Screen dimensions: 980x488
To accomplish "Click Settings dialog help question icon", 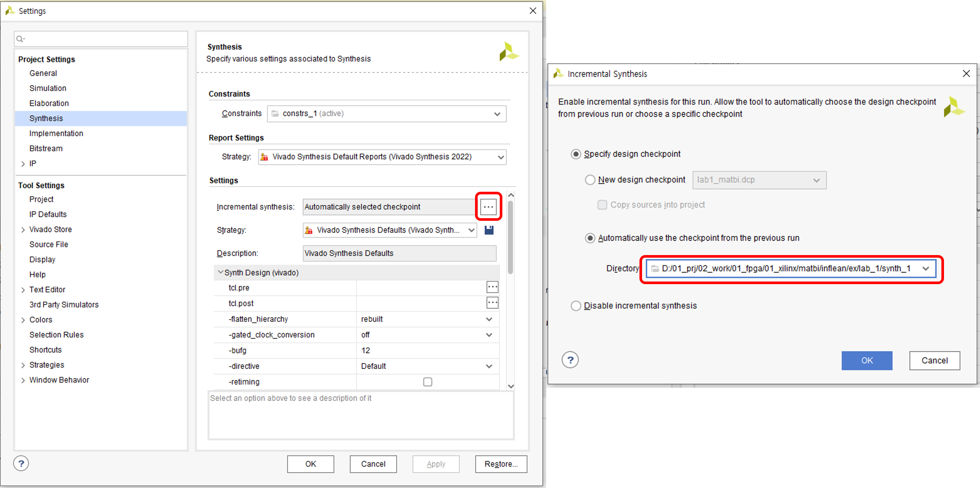I will coord(21,463).
